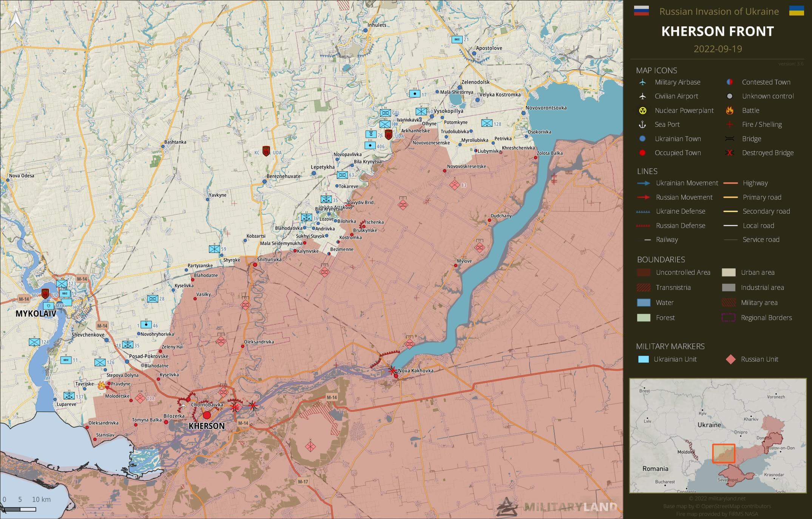812x519 pixels.
Task: Click the SEC unit marker numbered 21
Action: (x=457, y=39)
